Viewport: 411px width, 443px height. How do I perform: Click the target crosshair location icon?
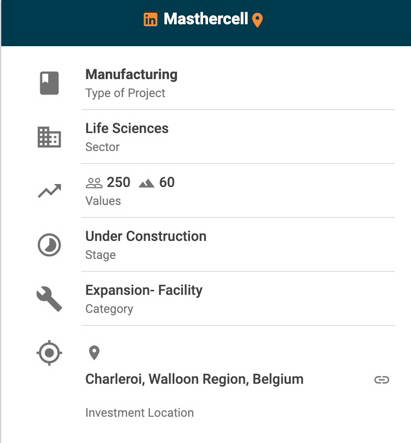pyautogui.click(x=49, y=353)
